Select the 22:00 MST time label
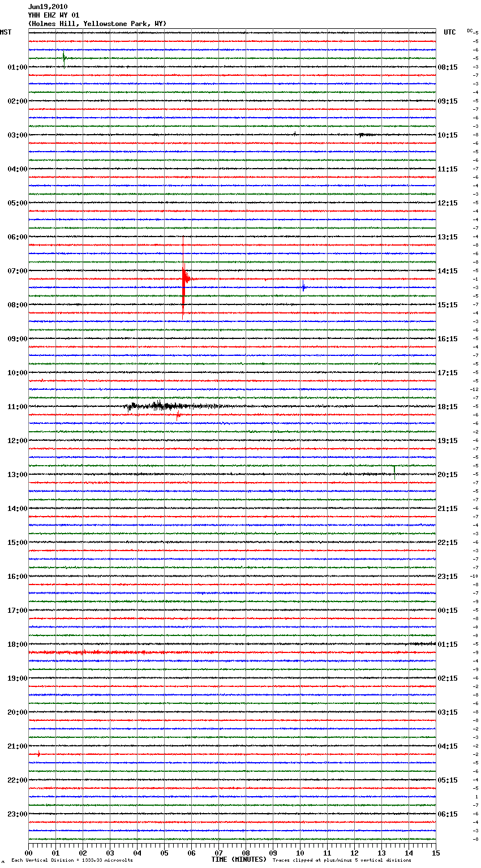 pyautogui.click(x=17, y=780)
